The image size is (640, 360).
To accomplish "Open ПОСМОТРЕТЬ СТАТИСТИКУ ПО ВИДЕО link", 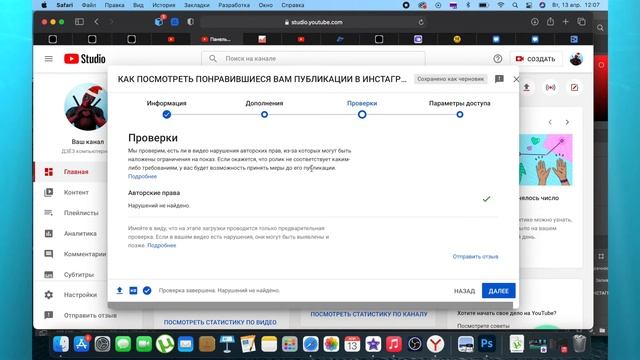I will 220,322.
